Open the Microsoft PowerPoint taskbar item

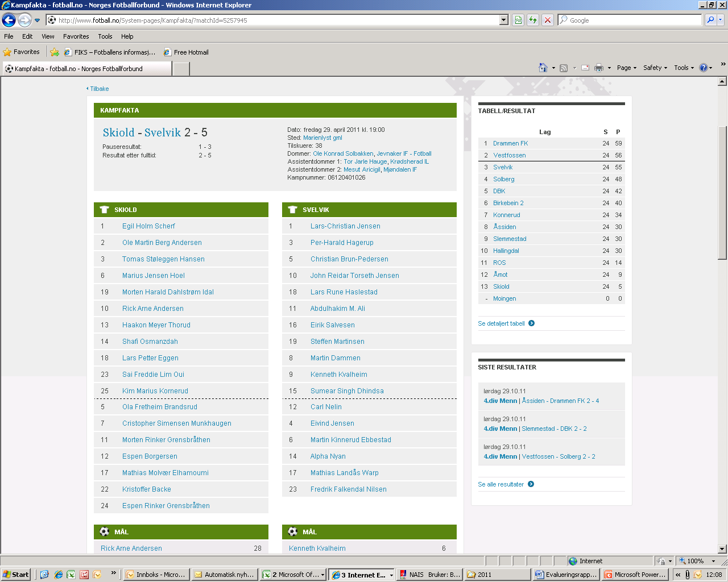[x=635, y=575]
